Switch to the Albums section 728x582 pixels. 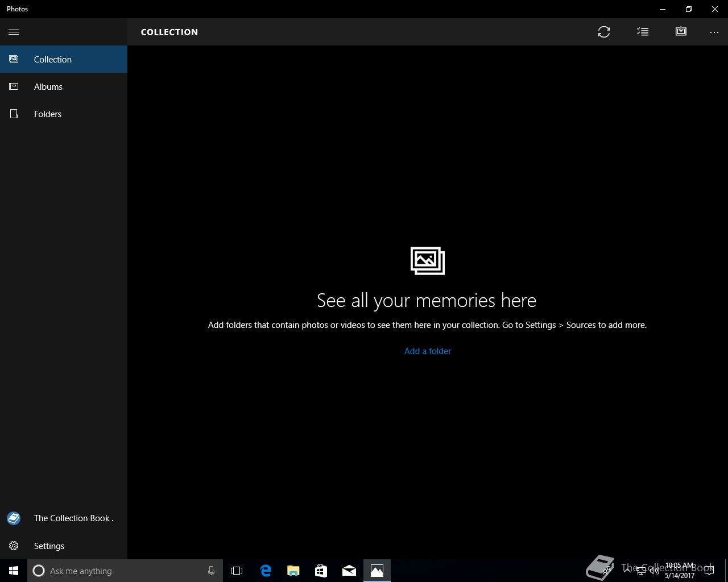64,86
